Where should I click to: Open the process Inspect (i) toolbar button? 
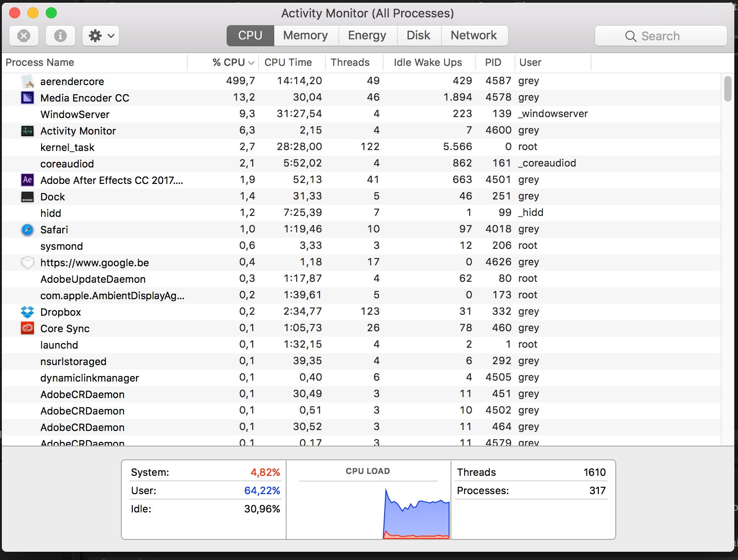point(60,36)
